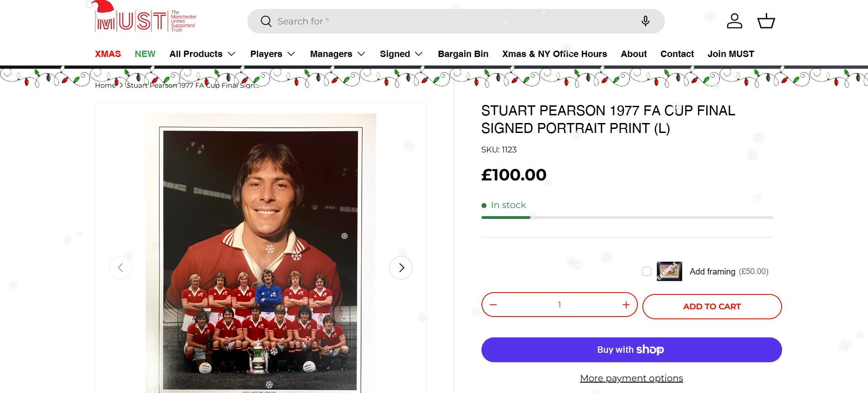
Task: Open the Signed menu dropdown
Action: (401, 54)
